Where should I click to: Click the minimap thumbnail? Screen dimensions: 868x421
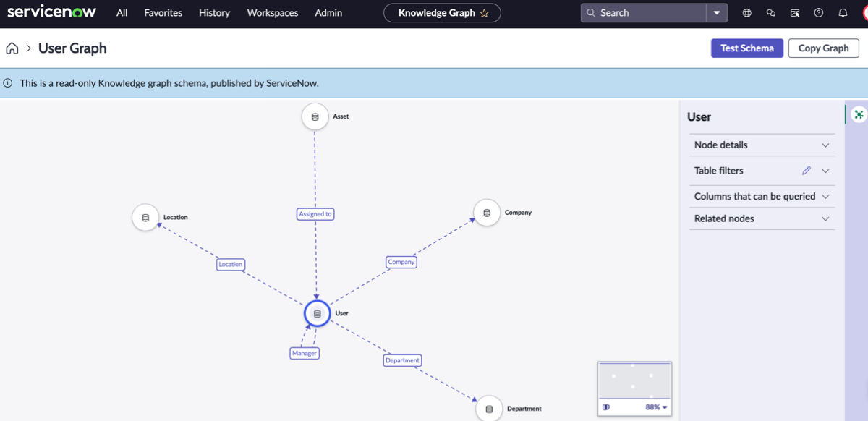(634, 380)
